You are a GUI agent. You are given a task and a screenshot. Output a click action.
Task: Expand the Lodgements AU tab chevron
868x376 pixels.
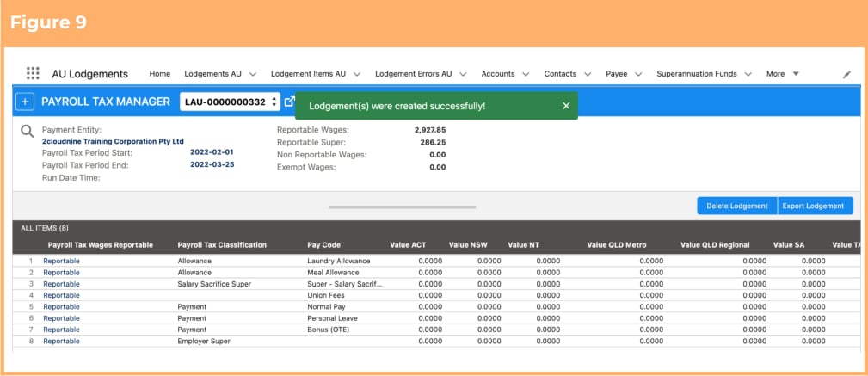253,74
